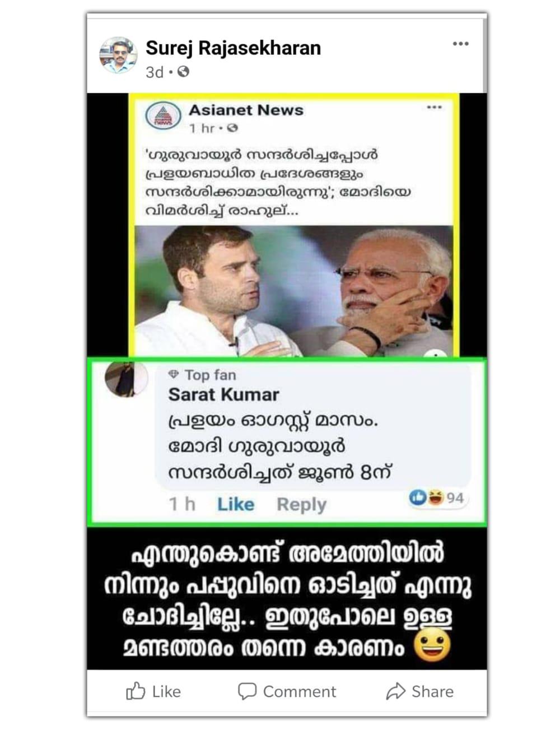560x730 pixels.
Task: Open Surej Rajasekharan's profile picture
Action: (x=119, y=55)
